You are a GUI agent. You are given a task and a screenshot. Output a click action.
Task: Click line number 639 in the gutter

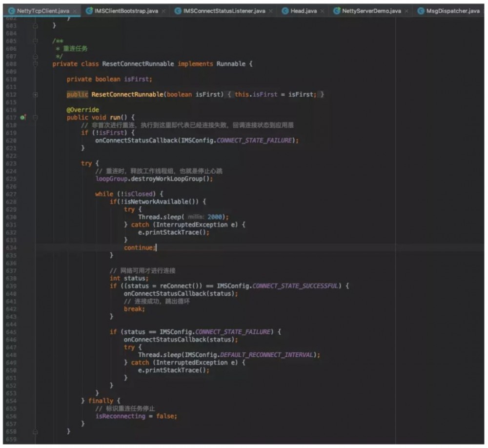click(x=11, y=286)
